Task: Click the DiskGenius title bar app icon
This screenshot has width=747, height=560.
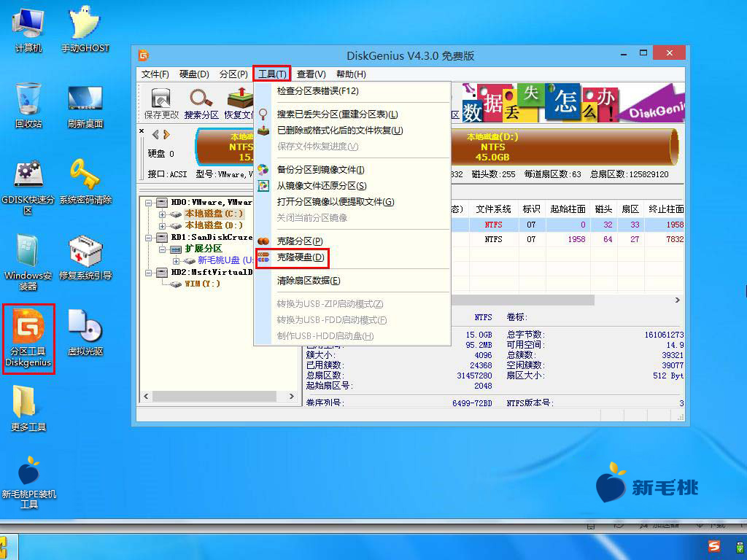Action: (144, 55)
